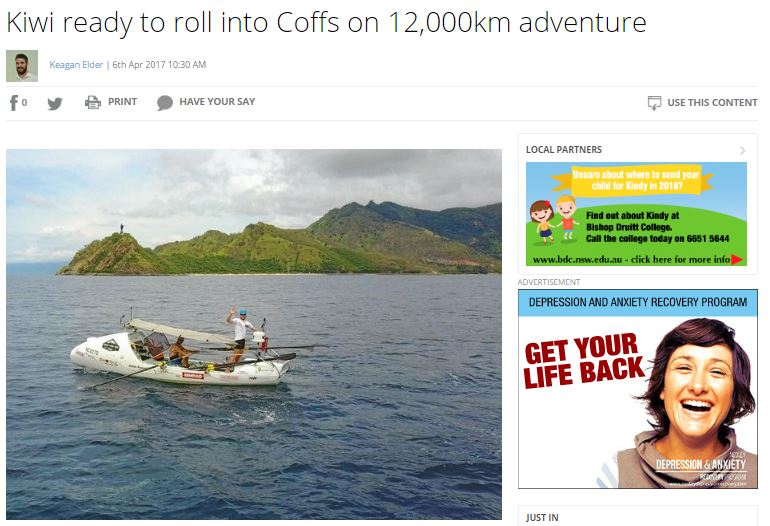
Task: Expand the Local Partners chevron arrow
Action: point(742,150)
